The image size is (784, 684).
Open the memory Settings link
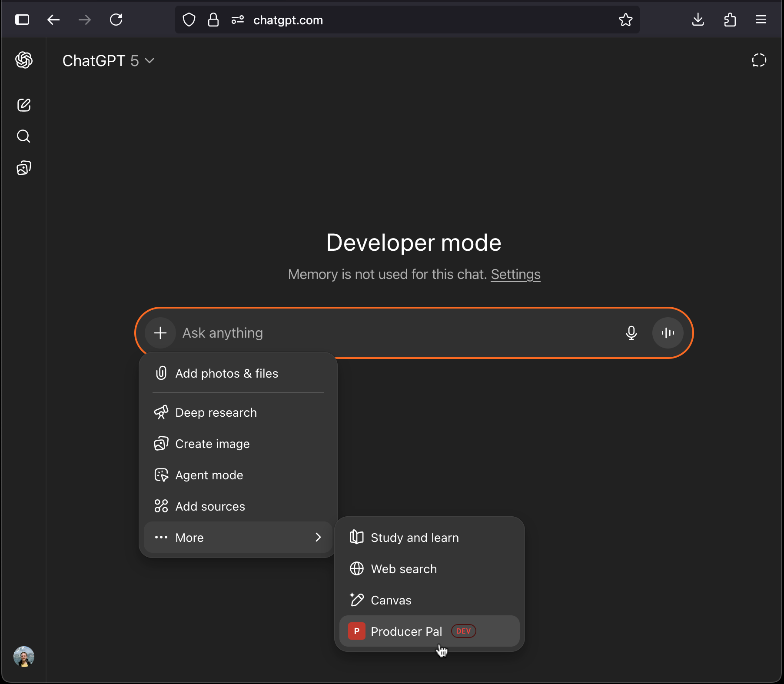click(515, 274)
